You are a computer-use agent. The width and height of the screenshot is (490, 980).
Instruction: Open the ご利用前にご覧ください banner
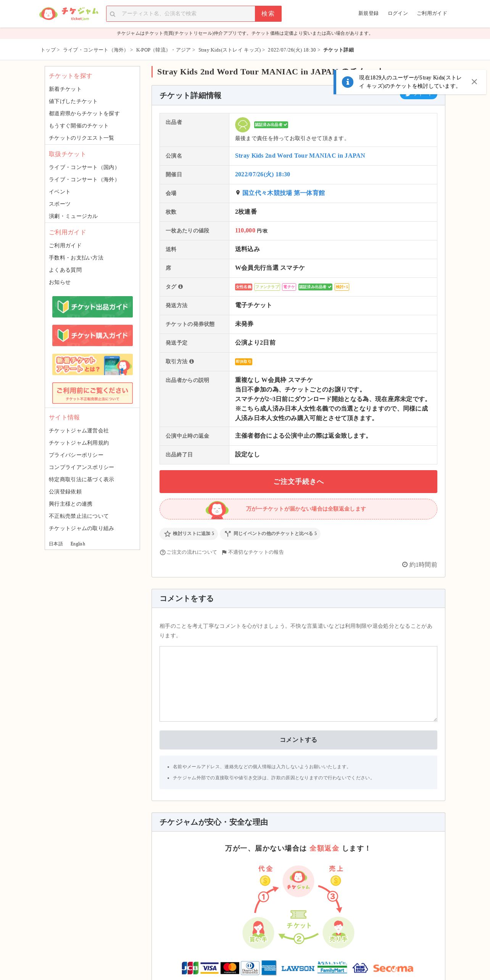[x=92, y=393]
